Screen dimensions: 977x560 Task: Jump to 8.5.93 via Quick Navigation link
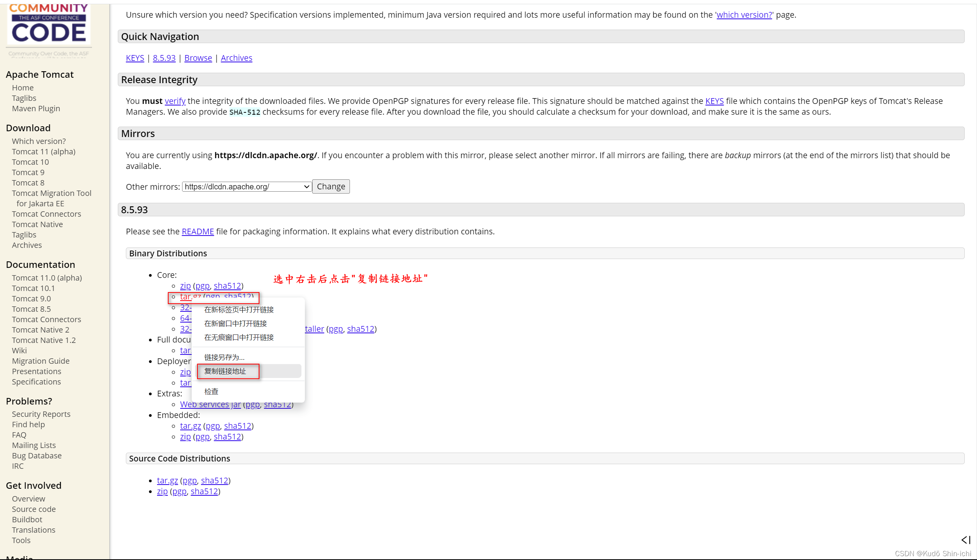tap(164, 58)
